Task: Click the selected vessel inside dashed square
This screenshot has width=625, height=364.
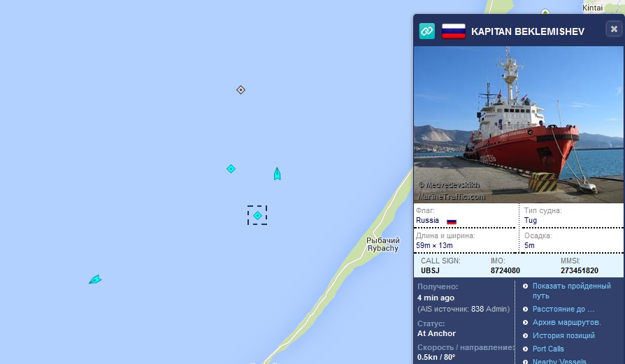Action: click(x=257, y=215)
